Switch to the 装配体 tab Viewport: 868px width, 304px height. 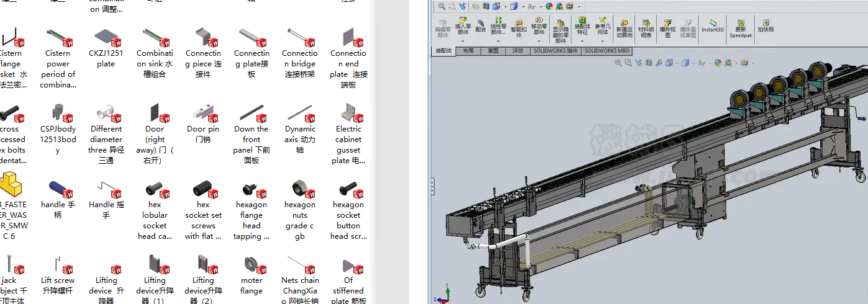[x=443, y=51]
